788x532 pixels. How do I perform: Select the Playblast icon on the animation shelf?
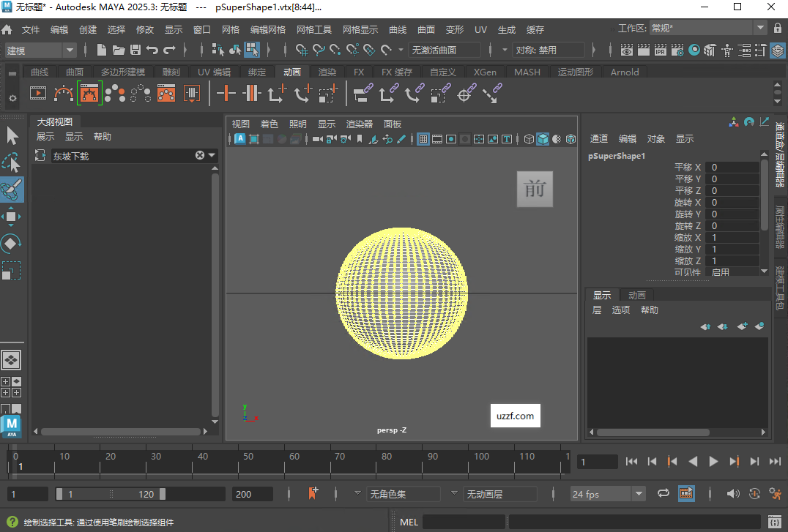(38, 94)
